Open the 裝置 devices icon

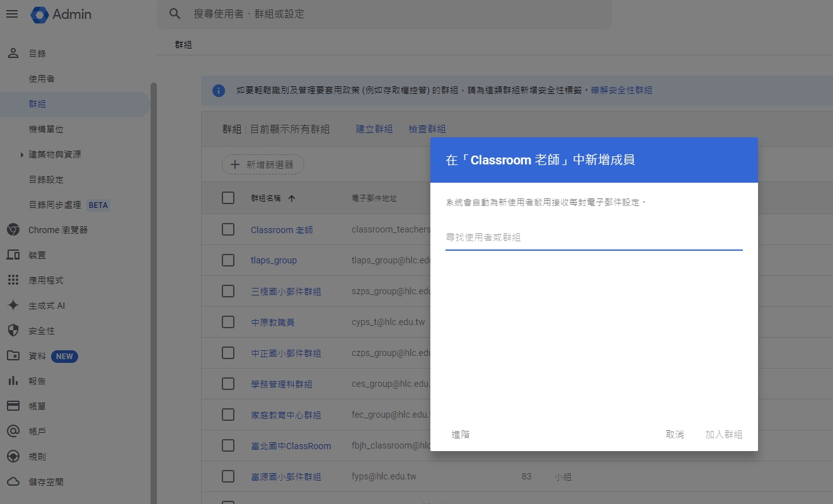click(x=13, y=255)
